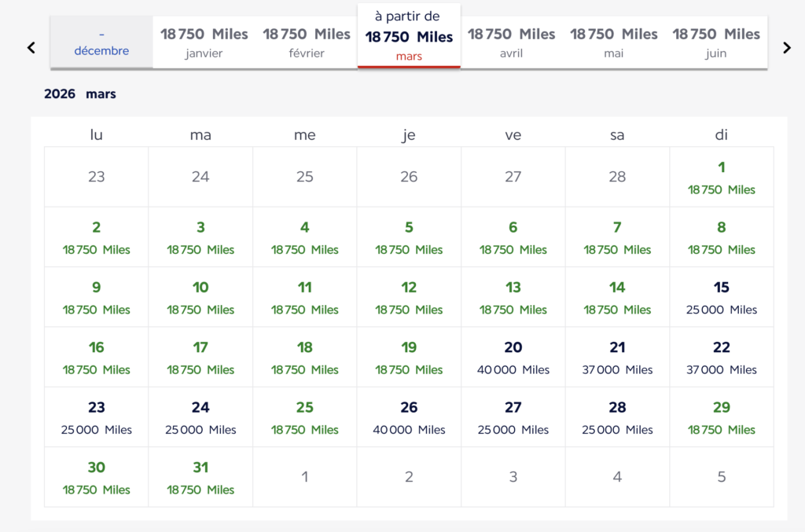Select March 20 costing 40000 Miles
Viewport: 805px width, 532px height.
513,357
